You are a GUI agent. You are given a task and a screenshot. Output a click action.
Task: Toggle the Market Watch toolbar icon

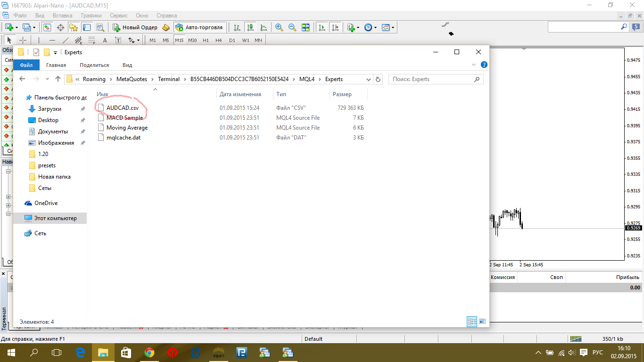click(x=47, y=27)
